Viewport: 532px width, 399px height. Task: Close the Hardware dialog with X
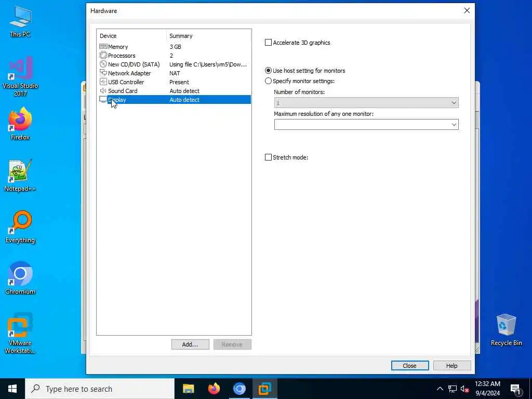467,10
